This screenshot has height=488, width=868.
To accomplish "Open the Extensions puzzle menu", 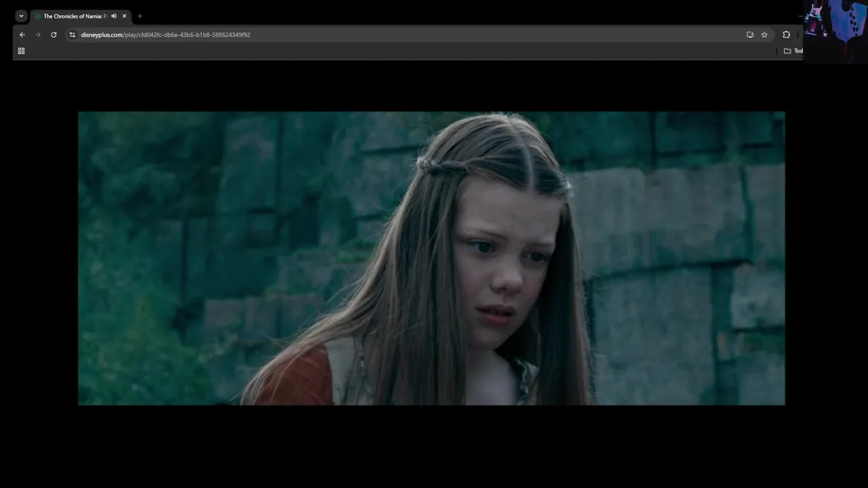I will [x=787, y=35].
